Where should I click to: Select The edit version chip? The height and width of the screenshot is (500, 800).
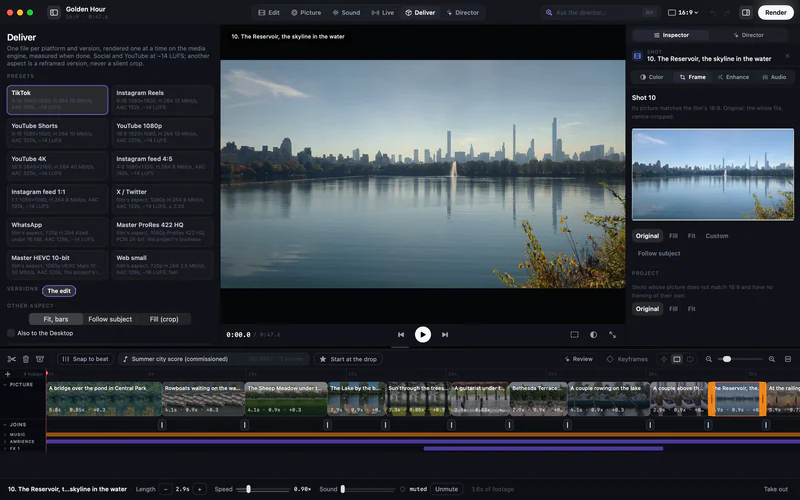tap(59, 291)
